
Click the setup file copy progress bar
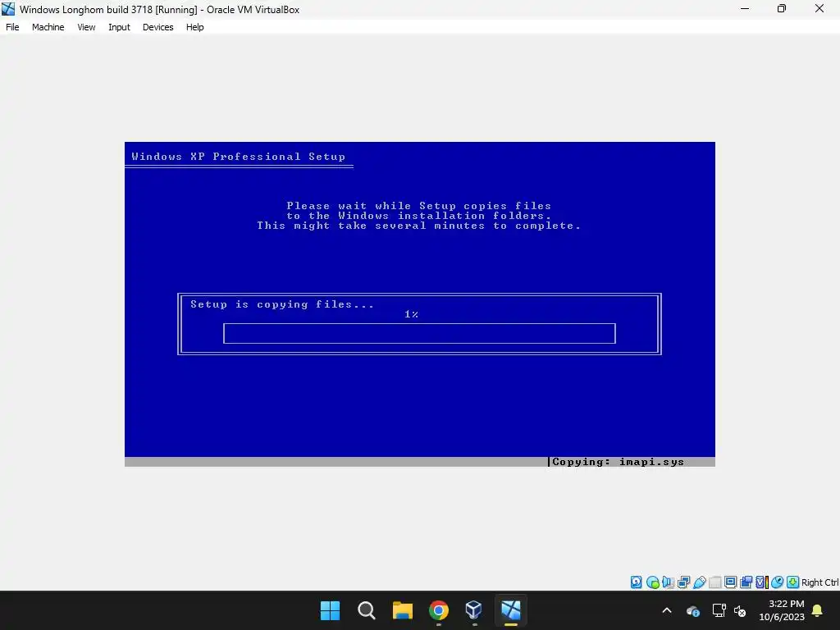[419, 333]
